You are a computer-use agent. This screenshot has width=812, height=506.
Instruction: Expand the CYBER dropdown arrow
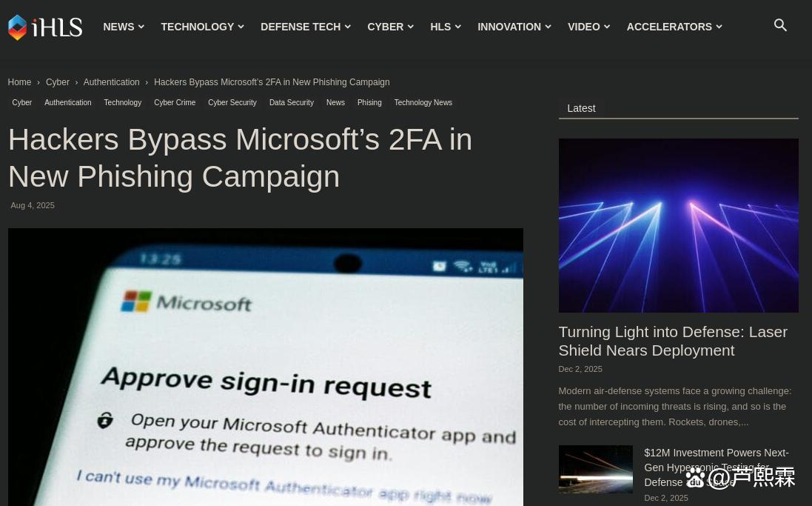click(x=411, y=27)
